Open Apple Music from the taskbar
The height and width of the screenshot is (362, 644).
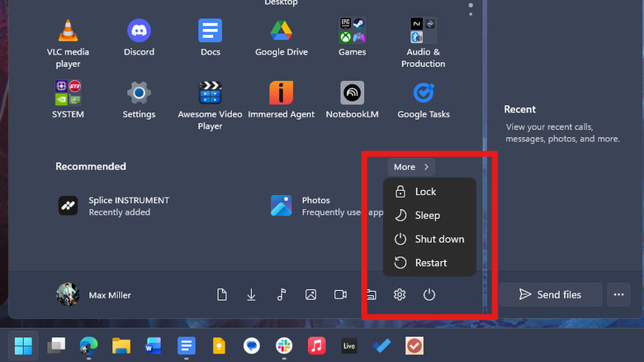[x=317, y=345]
